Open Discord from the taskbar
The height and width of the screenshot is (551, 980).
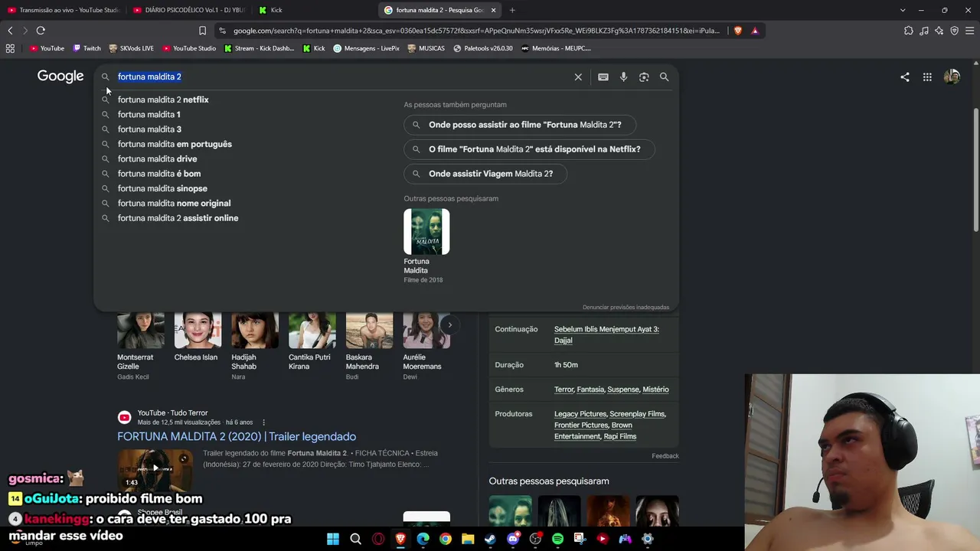coord(513,539)
